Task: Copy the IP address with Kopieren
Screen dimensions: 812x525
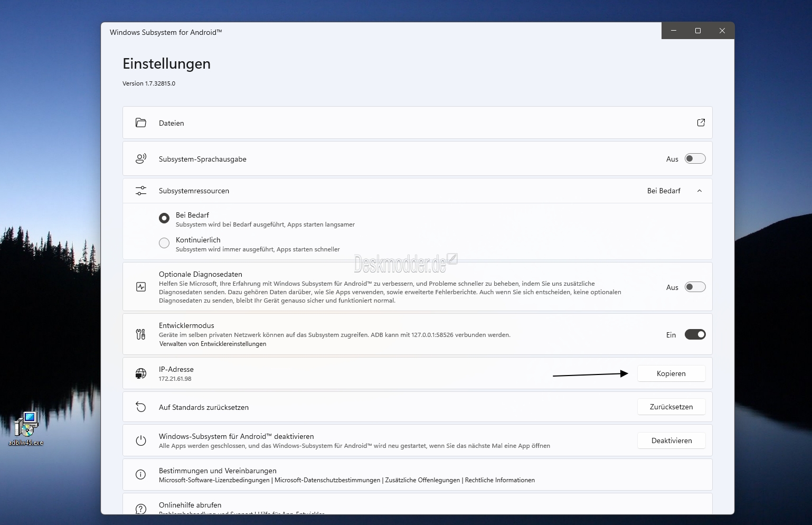Action: point(672,373)
